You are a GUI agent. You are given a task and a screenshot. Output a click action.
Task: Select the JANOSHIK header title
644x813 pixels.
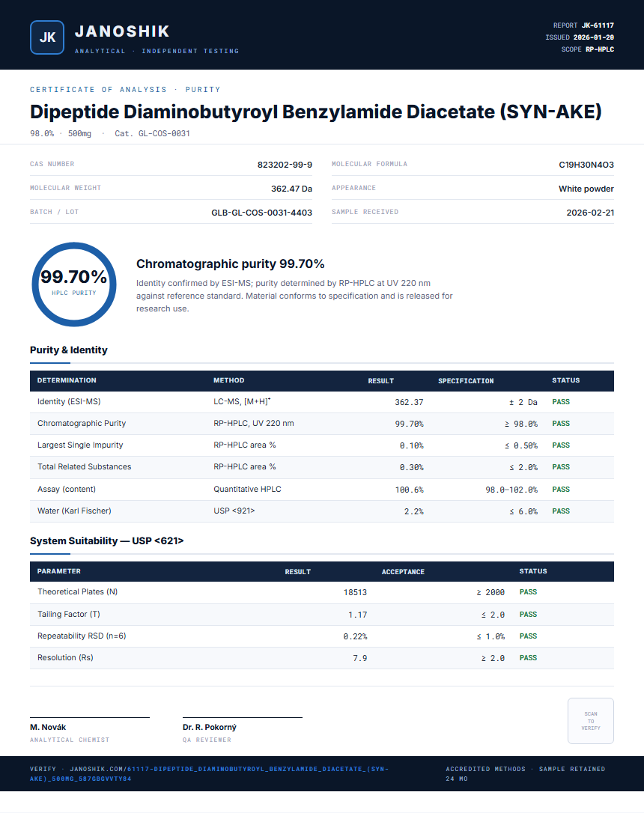(x=122, y=31)
